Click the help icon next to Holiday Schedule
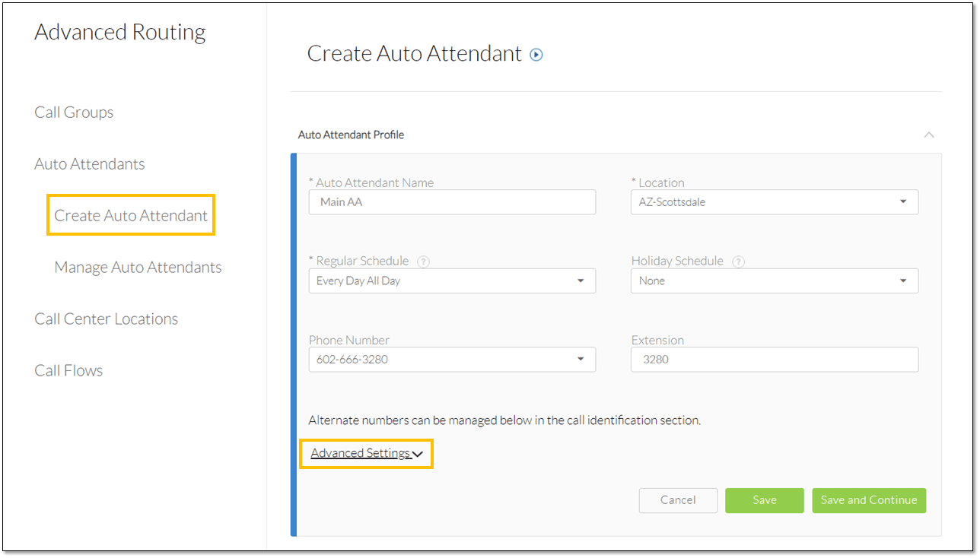 coord(738,262)
